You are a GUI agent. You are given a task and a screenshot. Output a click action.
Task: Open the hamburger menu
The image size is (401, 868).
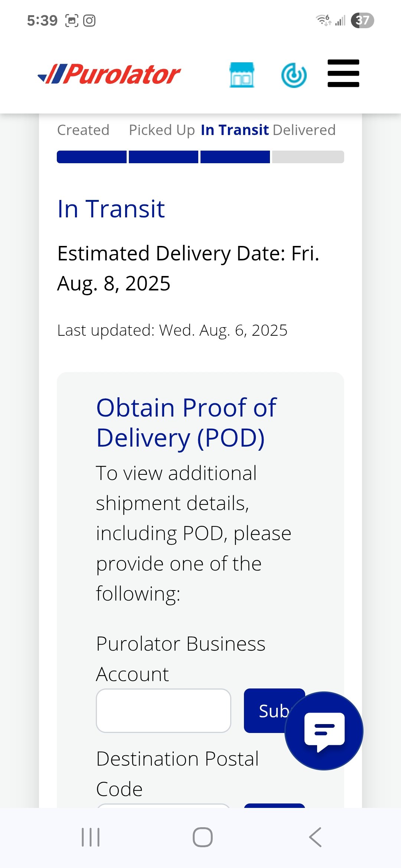tap(343, 73)
